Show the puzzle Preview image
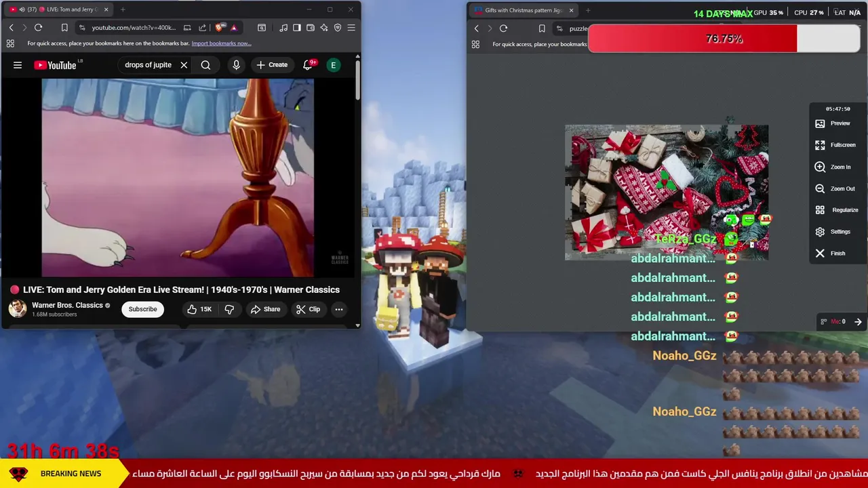Viewport: 868px width, 488px height. pos(833,123)
